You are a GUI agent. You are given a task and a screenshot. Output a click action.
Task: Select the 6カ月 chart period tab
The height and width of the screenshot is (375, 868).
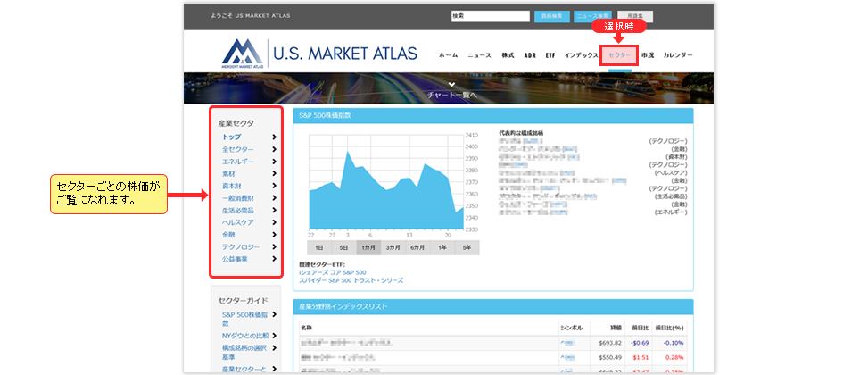pyautogui.click(x=418, y=247)
